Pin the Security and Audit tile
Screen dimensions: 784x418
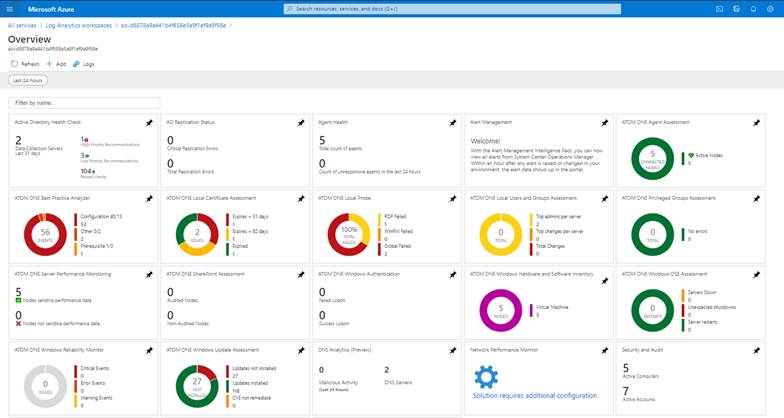pos(756,351)
